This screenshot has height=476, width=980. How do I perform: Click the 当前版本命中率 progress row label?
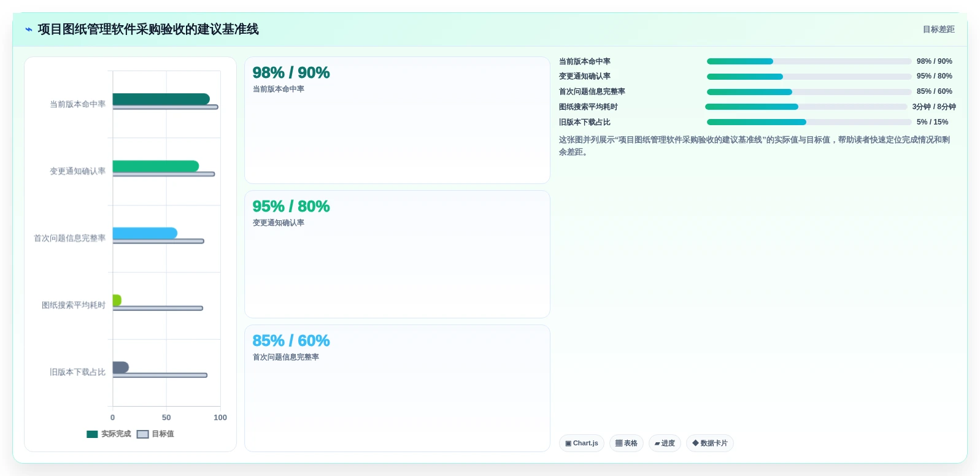point(585,61)
